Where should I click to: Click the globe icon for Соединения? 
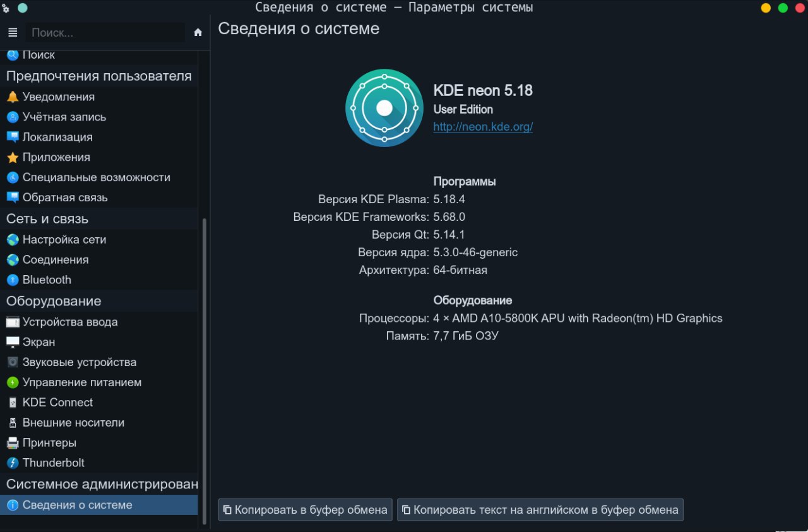13,259
